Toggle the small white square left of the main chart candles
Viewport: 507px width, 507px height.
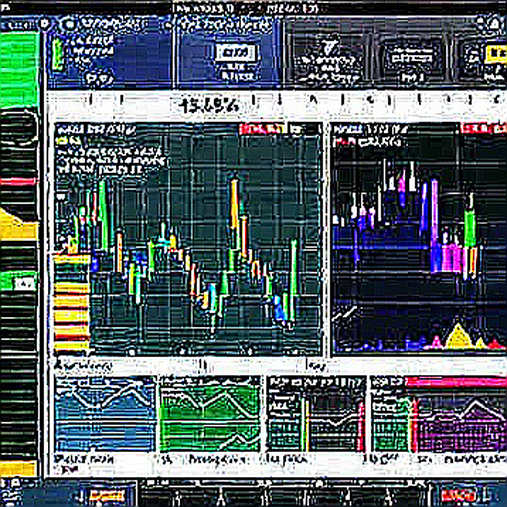[x=61, y=196]
